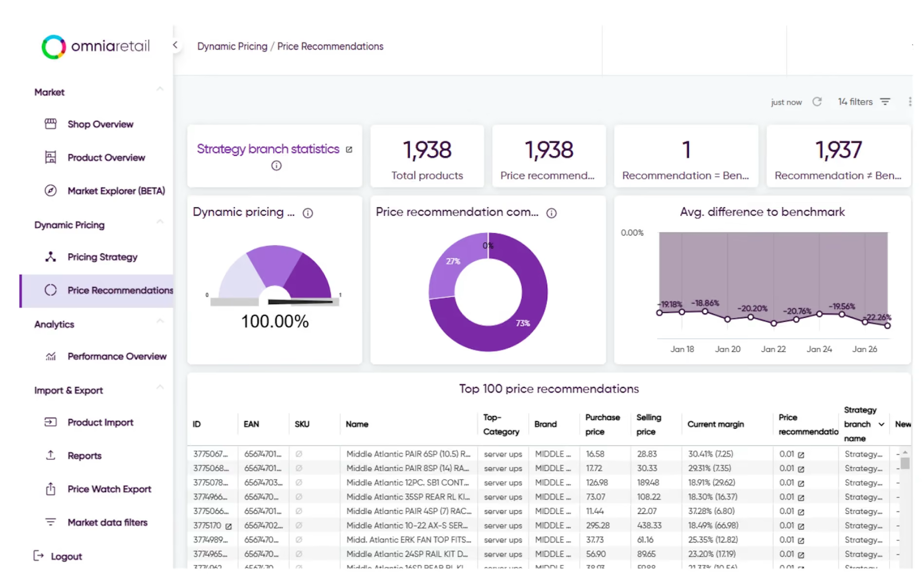Click the Reports upload icon
The height and width of the screenshot is (582, 924).
[51, 455]
